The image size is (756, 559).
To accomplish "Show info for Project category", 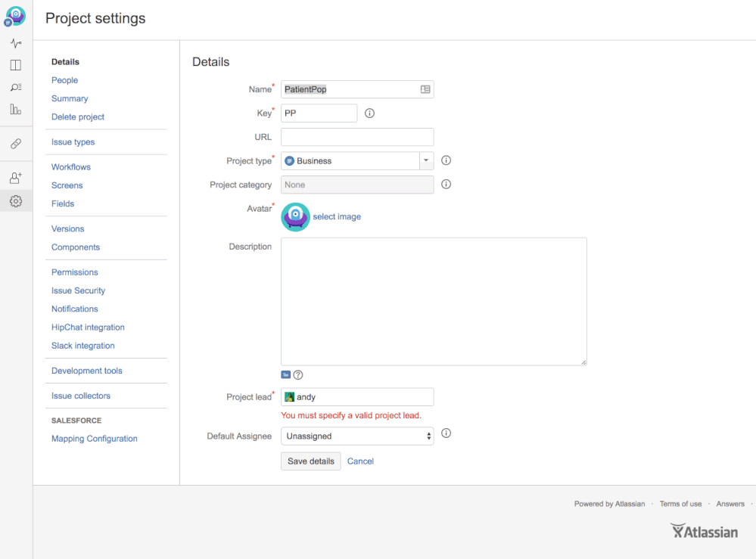I will pyautogui.click(x=446, y=184).
